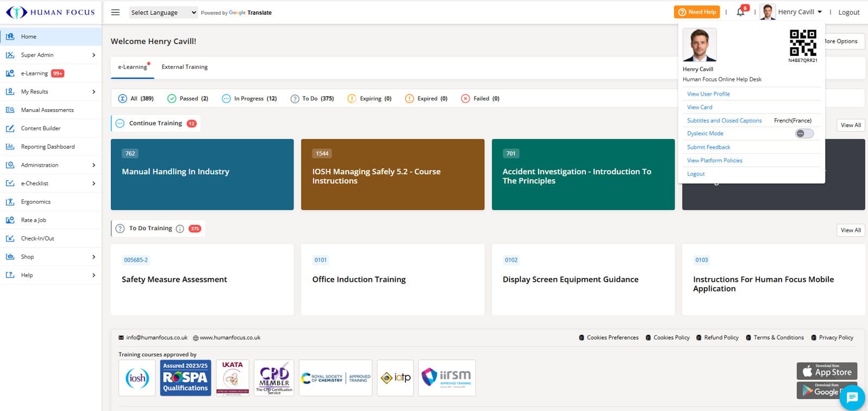The image size is (868, 411).
Task: Switch to the e-Learning tab
Action: coord(133,67)
